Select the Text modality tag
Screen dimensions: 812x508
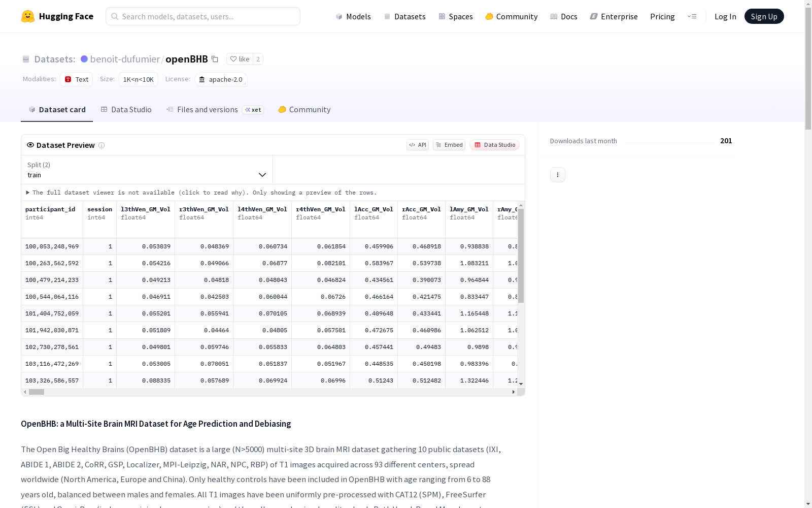(77, 79)
